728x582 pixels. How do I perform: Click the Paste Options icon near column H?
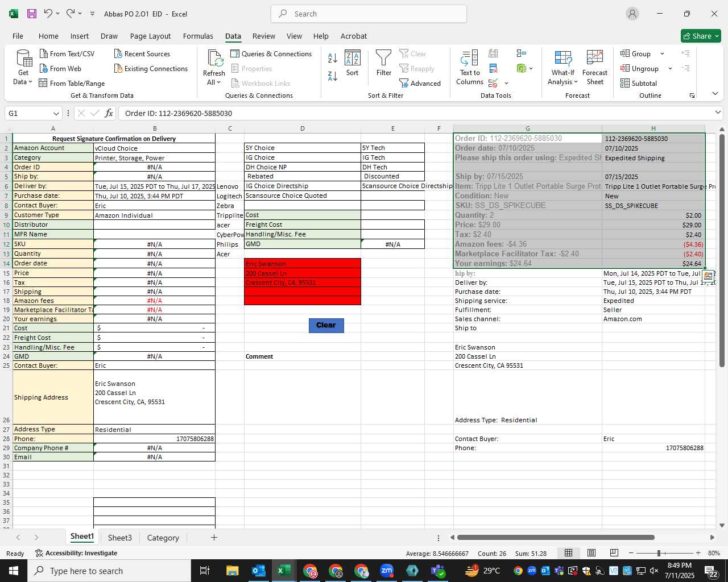click(x=708, y=276)
